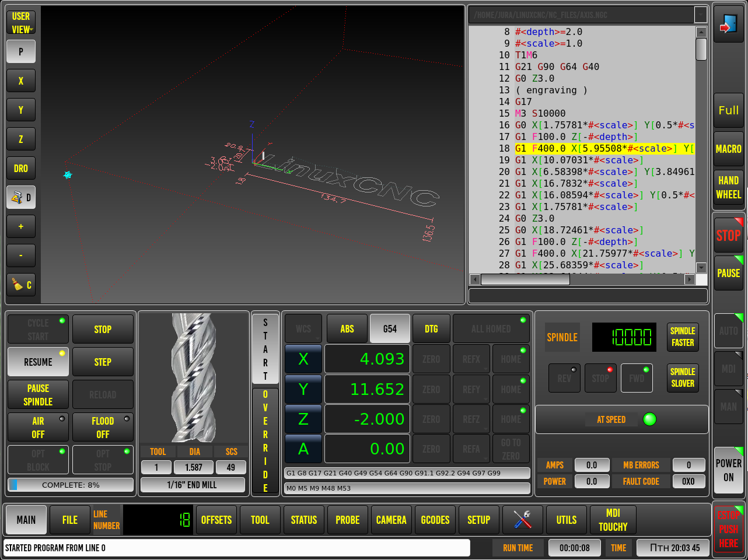Click the program STOP button
Image resolution: width=748 pixels, height=560 pixels.
click(103, 330)
